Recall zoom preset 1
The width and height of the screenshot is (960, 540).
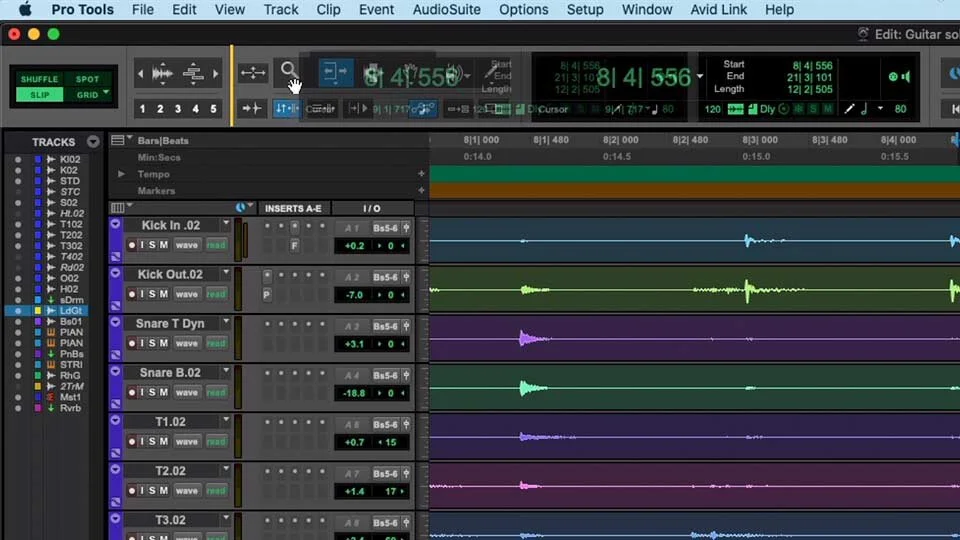point(142,109)
